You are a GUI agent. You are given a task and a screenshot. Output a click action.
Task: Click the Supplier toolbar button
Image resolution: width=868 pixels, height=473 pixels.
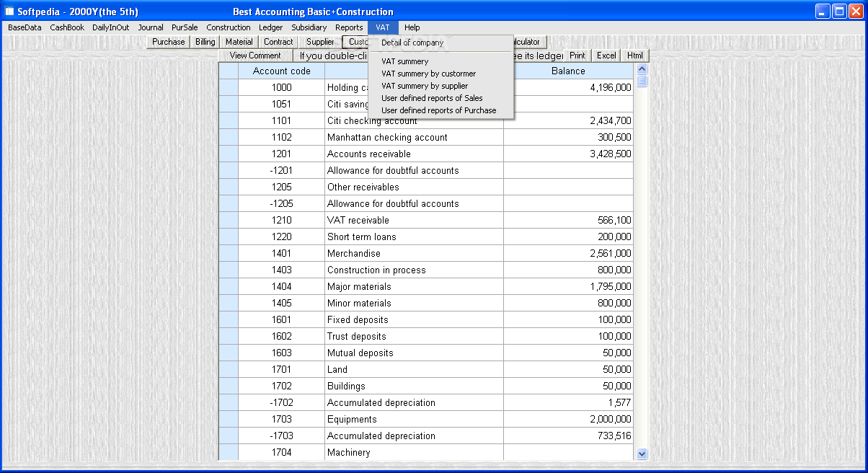[x=320, y=42]
